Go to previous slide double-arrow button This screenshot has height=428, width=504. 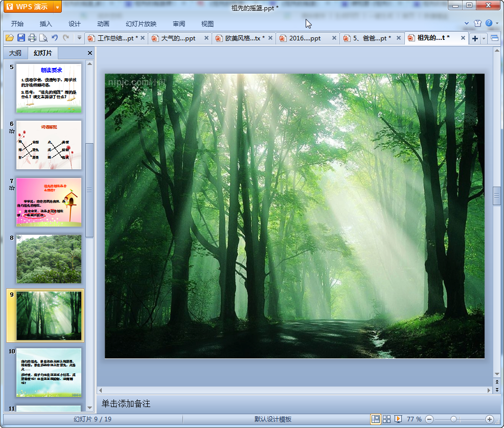tap(497, 382)
